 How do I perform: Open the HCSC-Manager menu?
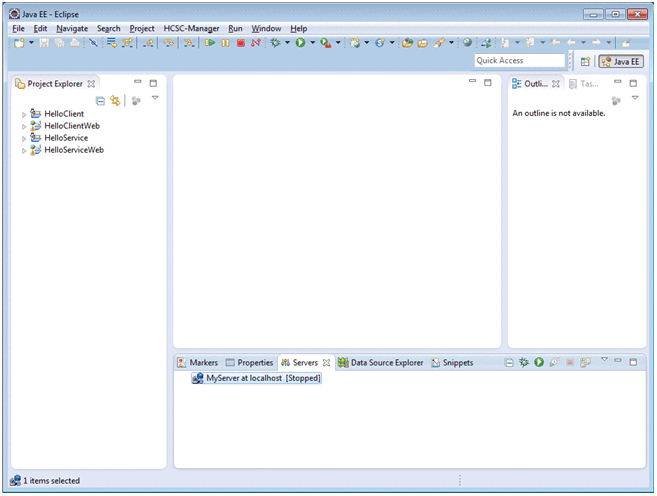[x=191, y=29]
